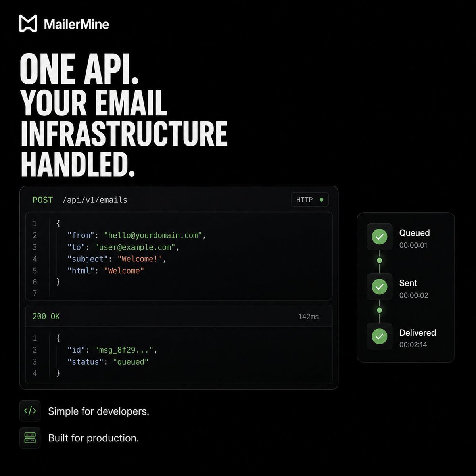Click the "Welcome!" subject value
Image resolution: width=476 pixels, height=476 pixels.
coord(140,259)
